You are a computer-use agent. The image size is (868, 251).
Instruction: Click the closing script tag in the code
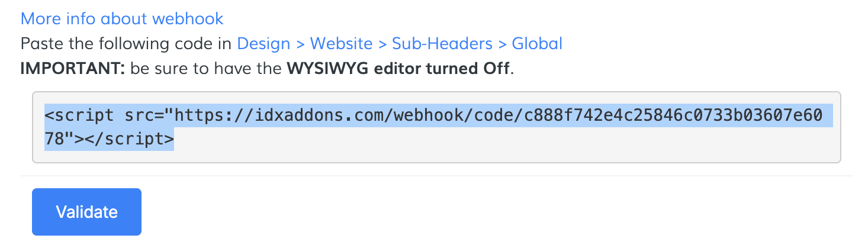tap(130, 140)
